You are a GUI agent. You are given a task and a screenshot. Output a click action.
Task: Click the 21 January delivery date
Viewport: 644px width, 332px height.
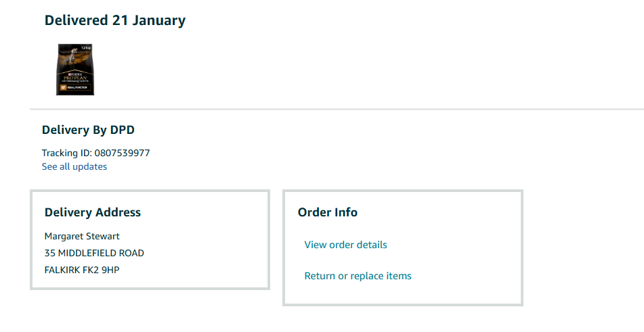coord(149,20)
